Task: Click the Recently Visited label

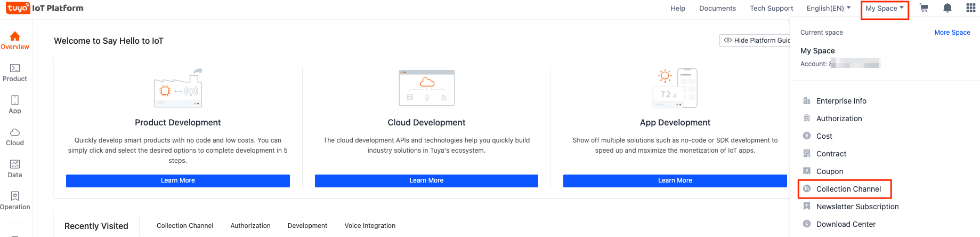Action: (96, 226)
